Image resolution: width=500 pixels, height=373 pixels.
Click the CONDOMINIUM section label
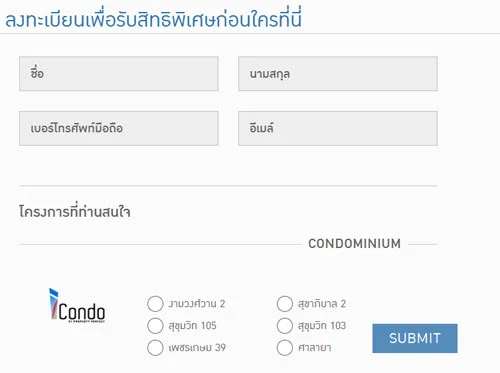point(355,244)
